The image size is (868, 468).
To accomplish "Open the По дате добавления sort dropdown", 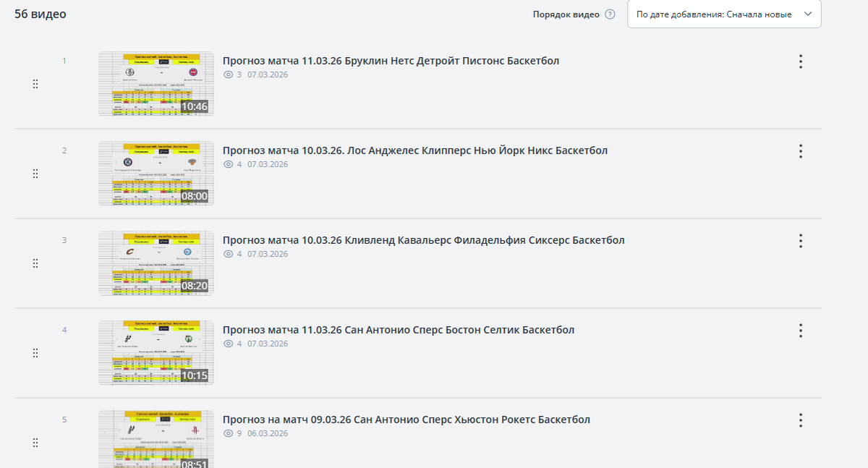I will (x=724, y=14).
